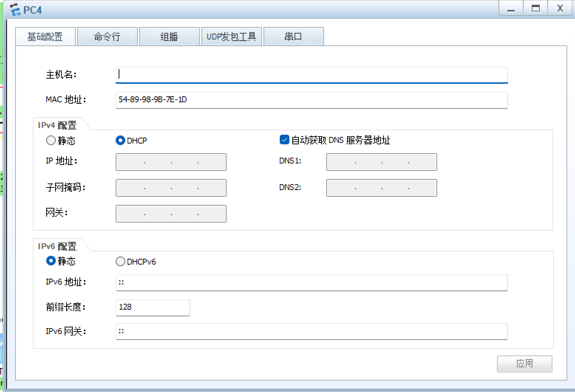Screen dimensions: 575x392
Task: Focus the 主机名 input field
Action: 312,75
